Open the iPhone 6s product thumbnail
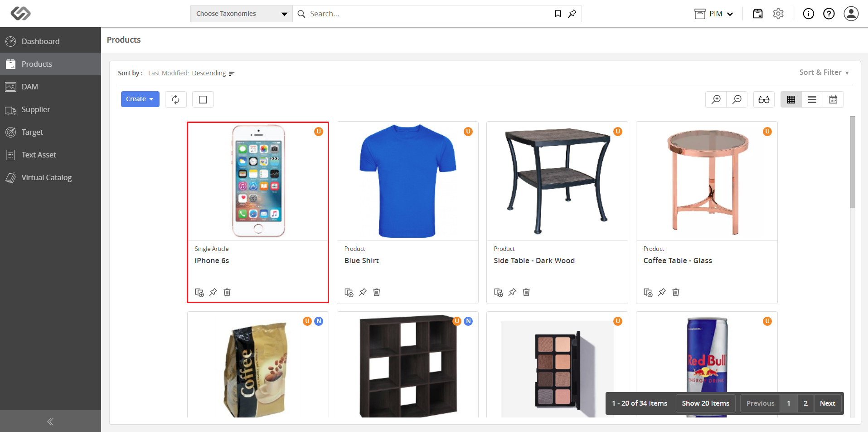Screen dimensions: 868x432 pos(258,181)
